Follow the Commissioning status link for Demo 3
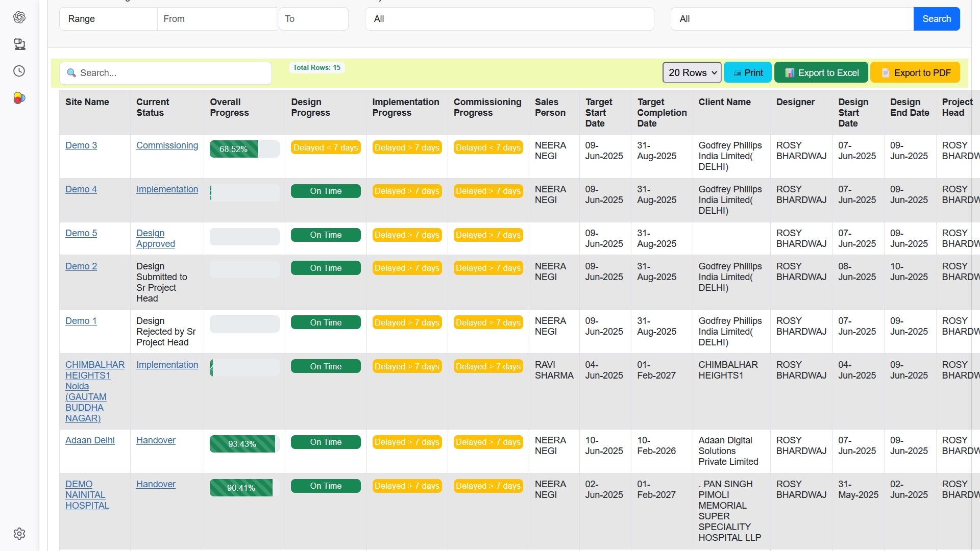The image size is (980, 551). 167,145
